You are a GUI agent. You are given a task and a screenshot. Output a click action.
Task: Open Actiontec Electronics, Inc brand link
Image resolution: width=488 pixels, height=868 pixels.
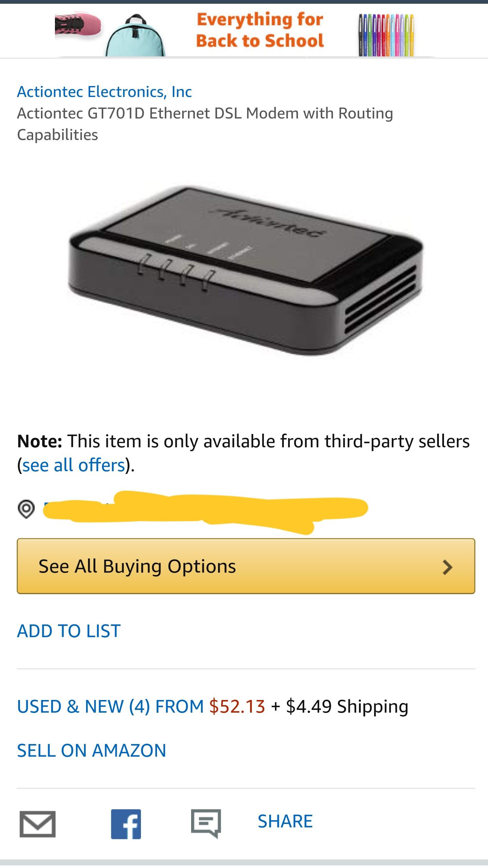[x=104, y=92]
